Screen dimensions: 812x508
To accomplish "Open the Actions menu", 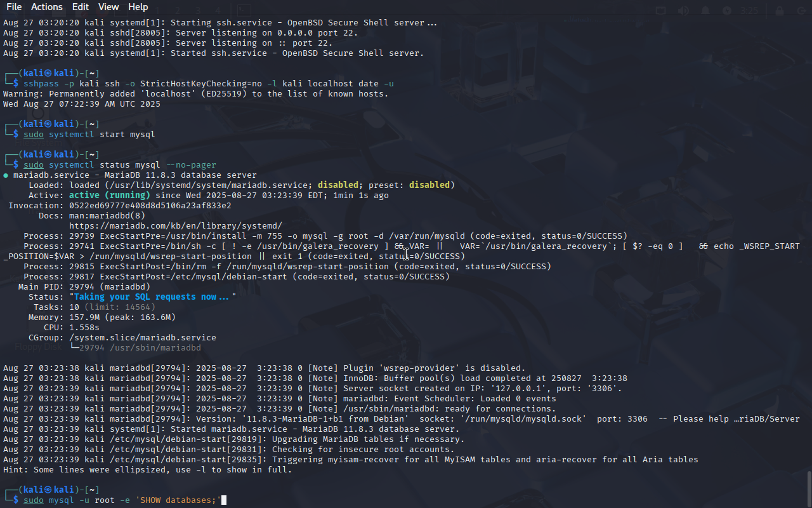I will 47,7.
